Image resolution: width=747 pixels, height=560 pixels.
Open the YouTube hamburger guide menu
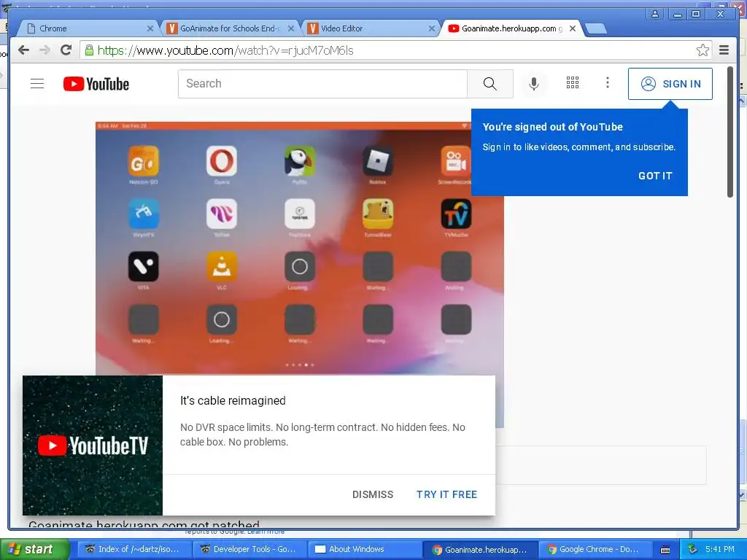37,84
